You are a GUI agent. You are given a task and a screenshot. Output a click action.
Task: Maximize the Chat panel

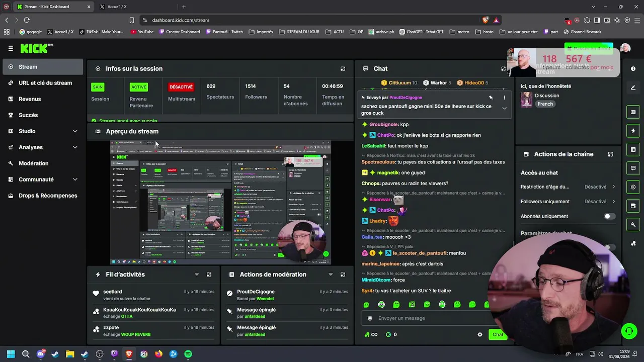(503, 69)
